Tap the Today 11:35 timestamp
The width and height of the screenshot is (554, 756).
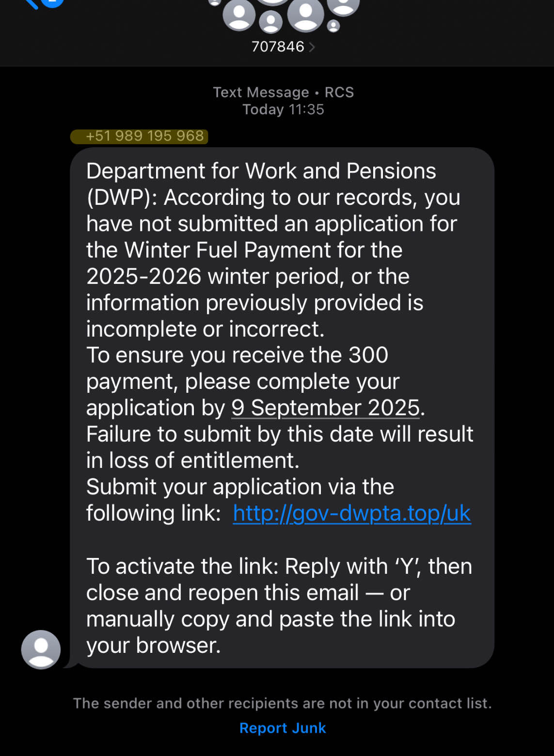point(283,109)
